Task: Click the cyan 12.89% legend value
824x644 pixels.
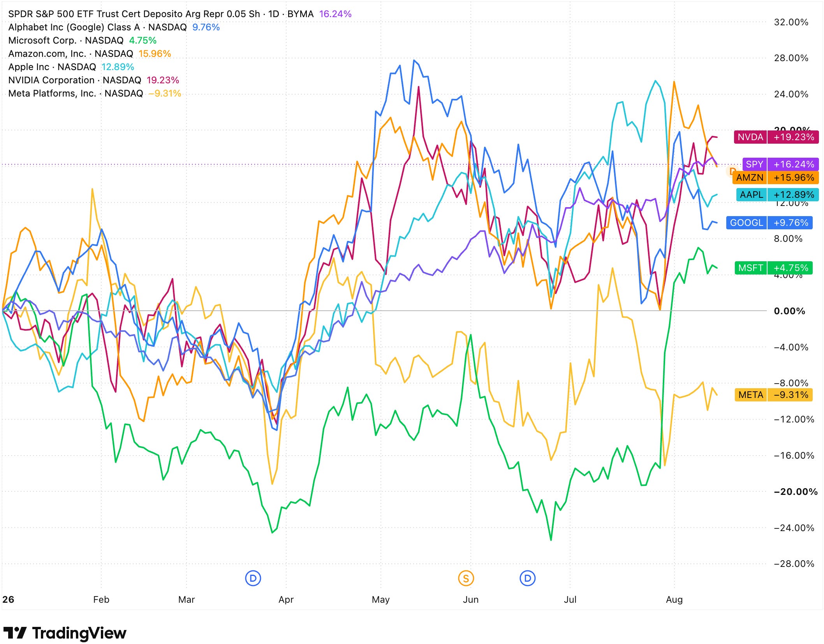Action: point(118,67)
